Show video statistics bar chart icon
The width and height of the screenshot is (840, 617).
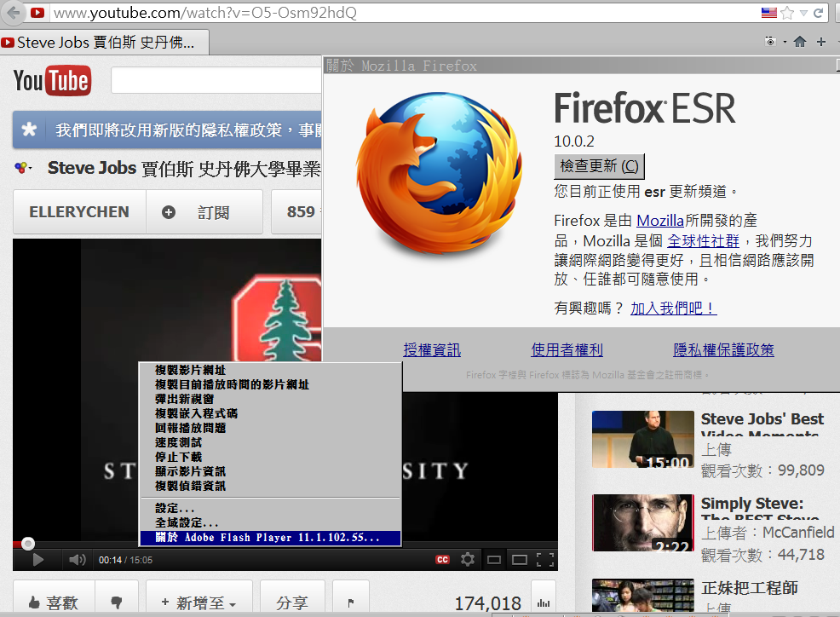coord(544,603)
